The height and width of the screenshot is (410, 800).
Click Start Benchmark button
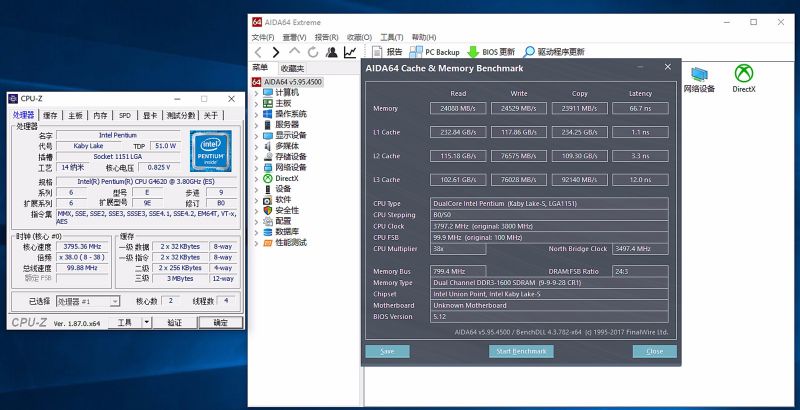pyautogui.click(x=521, y=351)
